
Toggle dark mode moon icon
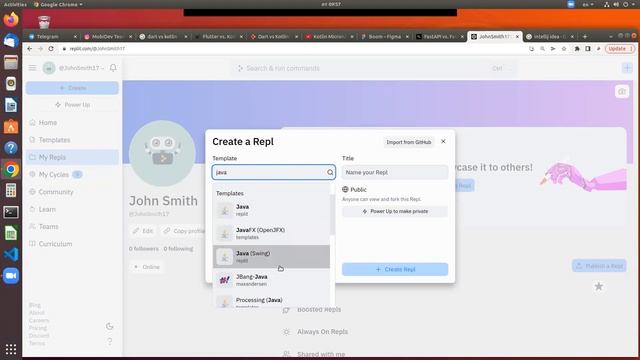109,326
